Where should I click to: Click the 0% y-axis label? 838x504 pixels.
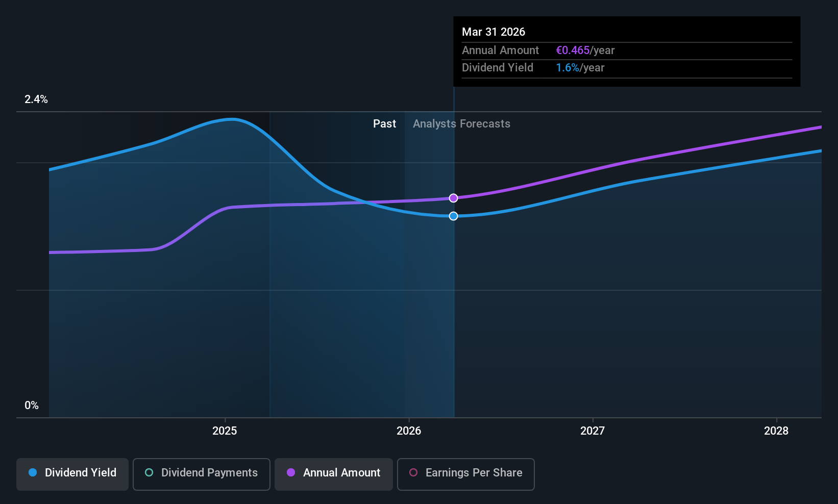(x=32, y=405)
